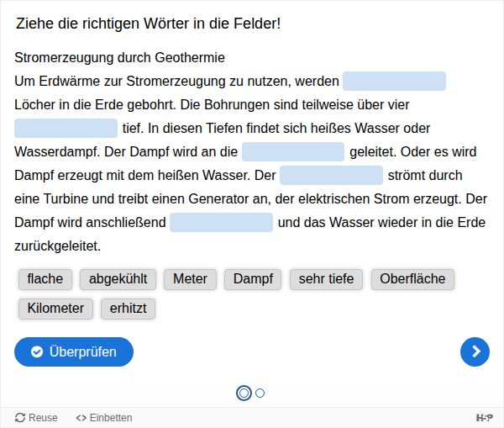This screenshot has height=428, width=504.
Task: Pick the draggable word 'flache'
Action: 45,279
